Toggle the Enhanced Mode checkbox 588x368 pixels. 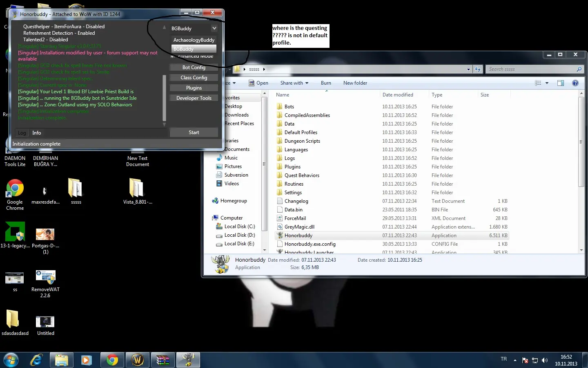pos(173,56)
